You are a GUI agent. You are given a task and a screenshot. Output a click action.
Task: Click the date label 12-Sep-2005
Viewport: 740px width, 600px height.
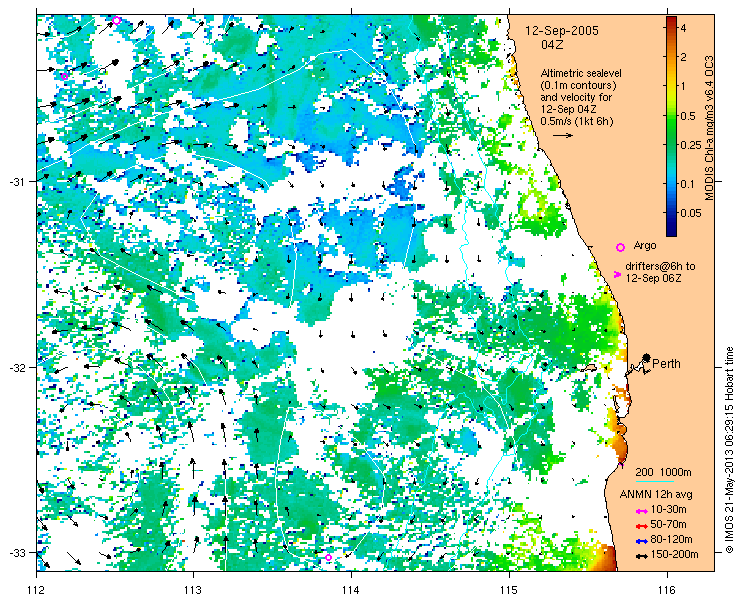pos(562,31)
